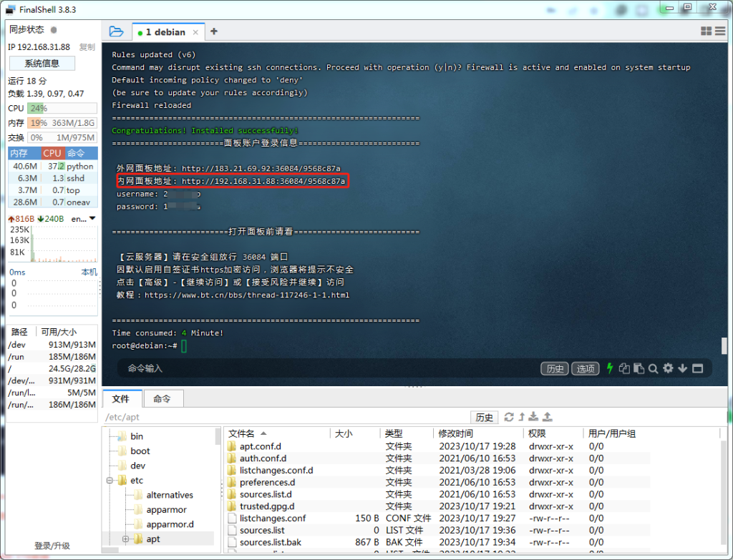Sort files by 大小 column header
733x560 pixels.
(355, 433)
